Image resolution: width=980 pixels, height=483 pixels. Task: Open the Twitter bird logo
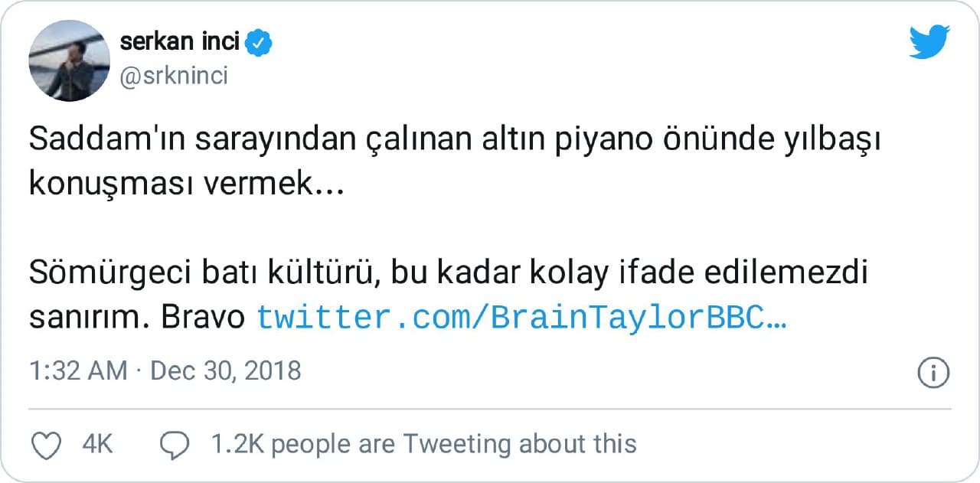click(929, 42)
